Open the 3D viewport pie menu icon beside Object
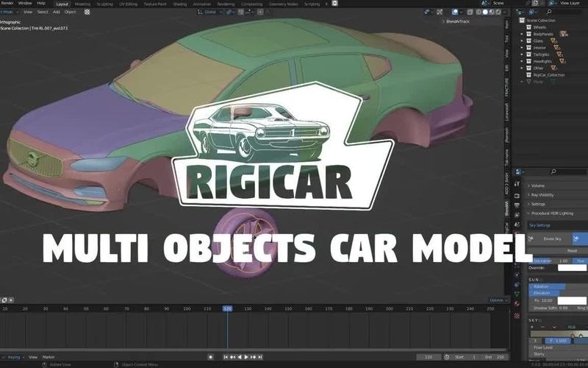Image resolution: width=588 pixels, height=368 pixels. pos(87,12)
